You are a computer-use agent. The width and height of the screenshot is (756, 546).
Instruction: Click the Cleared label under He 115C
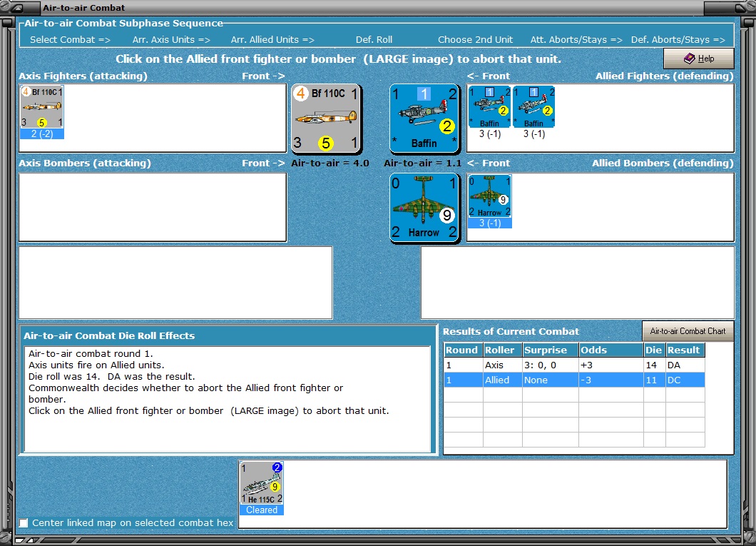pyautogui.click(x=262, y=510)
